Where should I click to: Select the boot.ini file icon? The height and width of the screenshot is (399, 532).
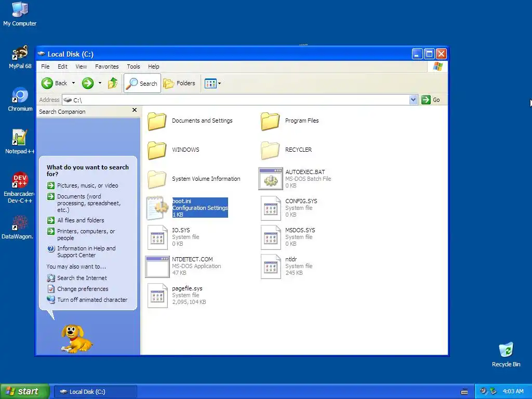click(157, 208)
